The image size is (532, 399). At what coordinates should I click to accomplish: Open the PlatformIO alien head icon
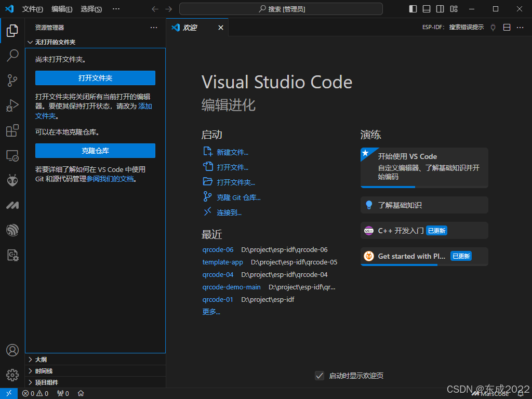tap(12, 180)
